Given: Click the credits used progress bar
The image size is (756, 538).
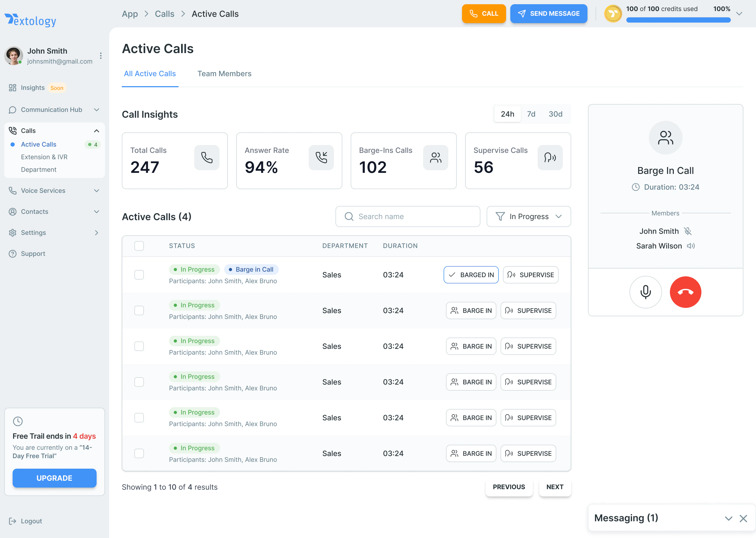Looking at the screenshot, I should [678, 20].
